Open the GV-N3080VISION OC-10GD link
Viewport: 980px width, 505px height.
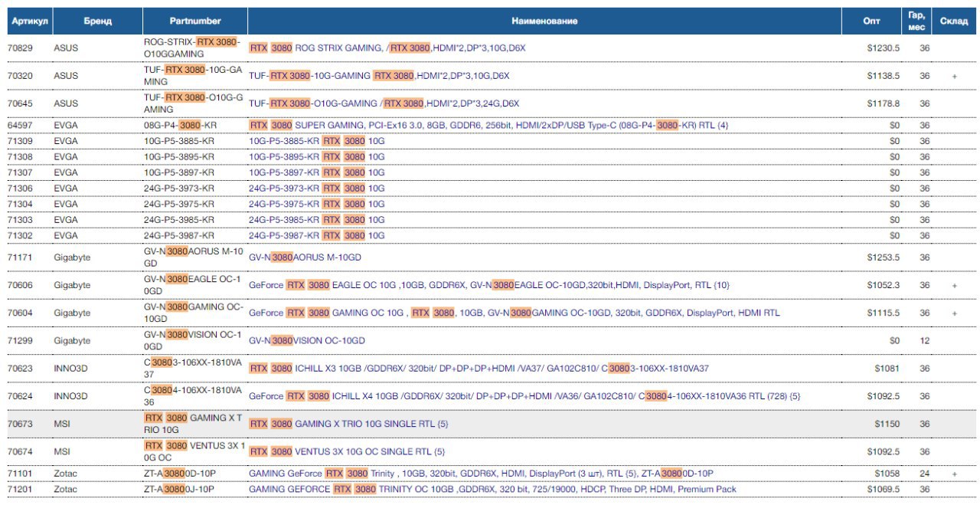click(x=307, y=340)
